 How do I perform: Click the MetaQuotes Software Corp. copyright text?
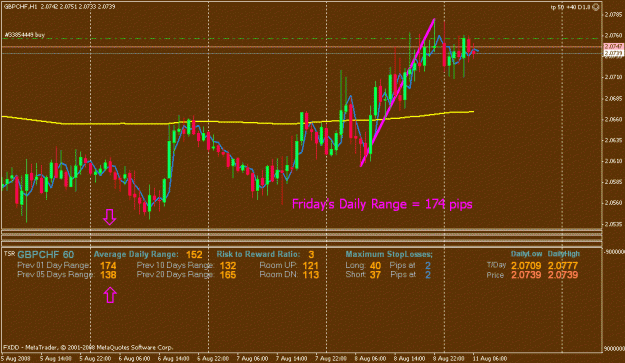click(88, 347)
